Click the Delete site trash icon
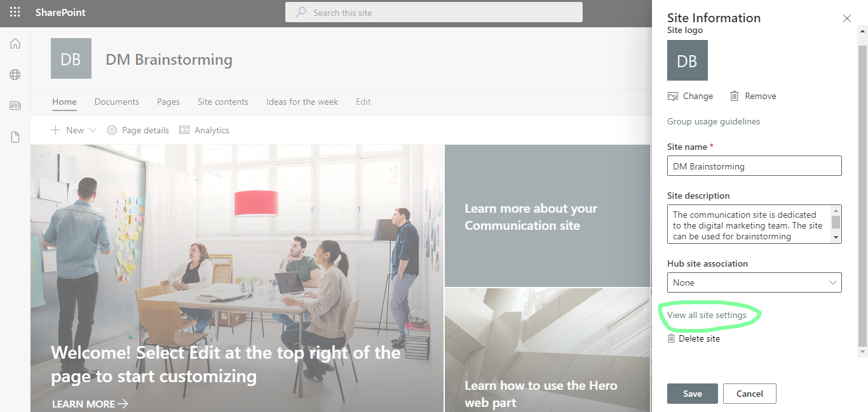Viewport: 868px width, 412px height. 670,338
